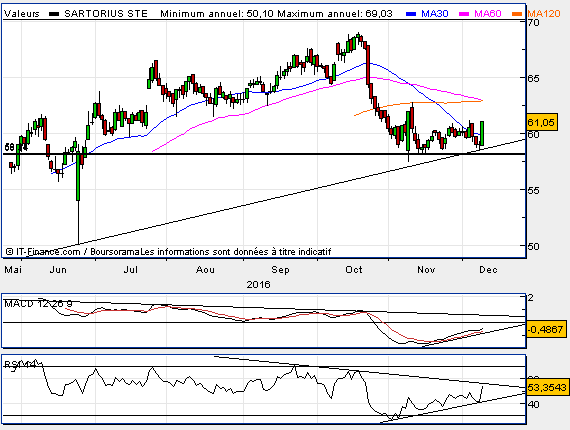Screen dimensions: 570x430
Task: Click the Maximum annuel: 69,03 text
Action: (335, 14)
